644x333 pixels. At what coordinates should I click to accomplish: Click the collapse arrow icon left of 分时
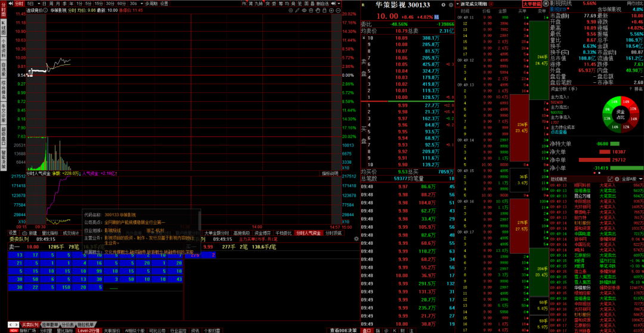pyautogui.click(x=10, y=4)
